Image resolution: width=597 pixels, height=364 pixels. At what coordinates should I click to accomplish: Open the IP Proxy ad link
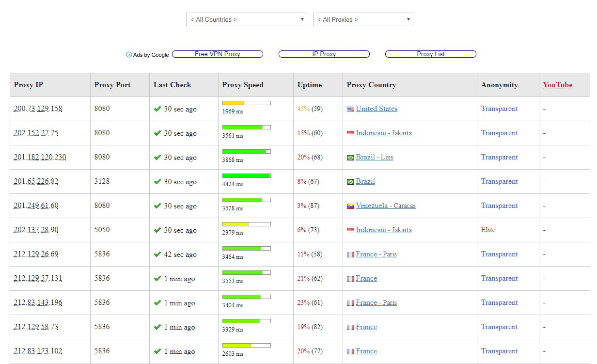pyautogui.click(x=324, y=54)
